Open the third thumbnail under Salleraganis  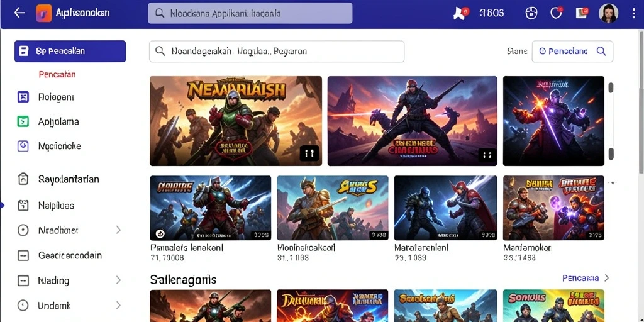pyautogui.click(x=446, y=306)
